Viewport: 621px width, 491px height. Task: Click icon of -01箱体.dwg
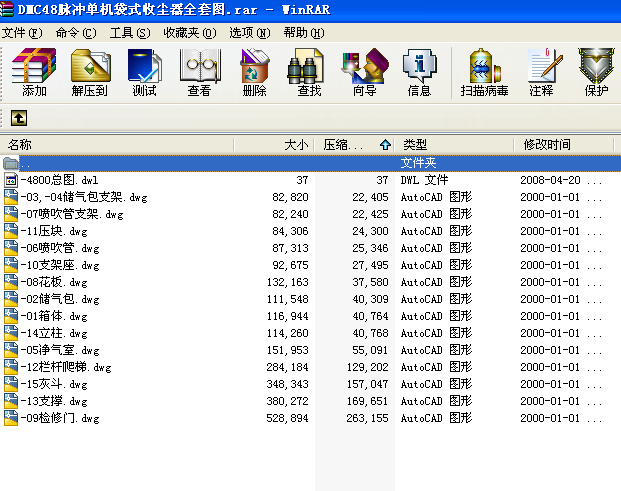[11, 316]
